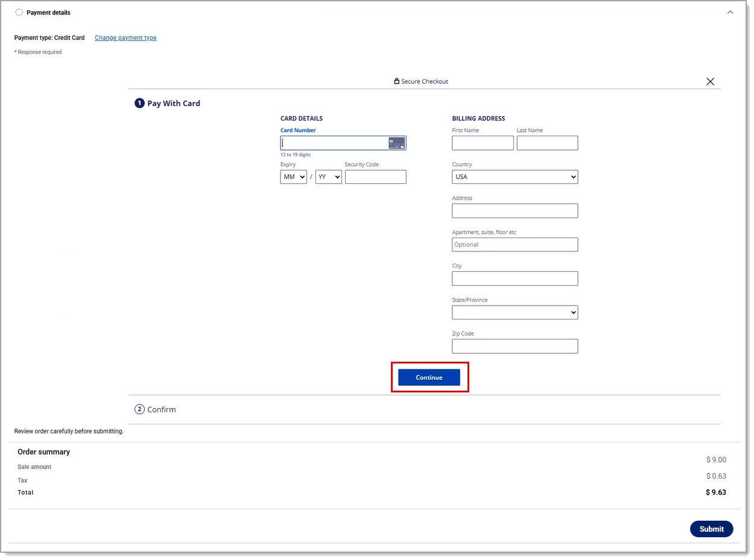Click the optional Apartment, suite, floor field
The image size is (754, 560).
[x=515, y=244]
